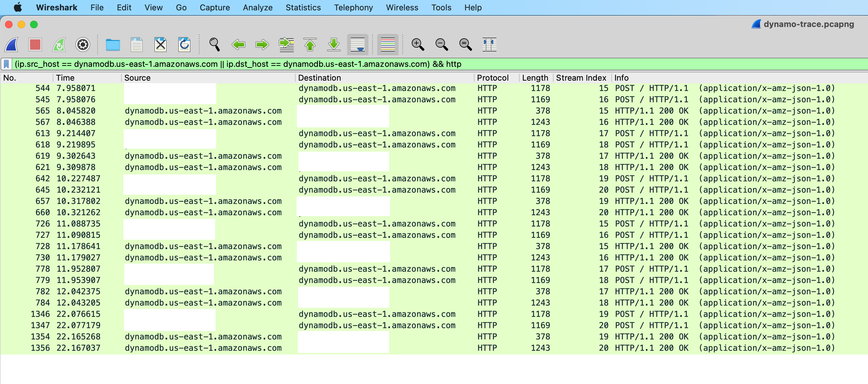868x384 pixels.
Task: Open the Help menu
Action: click(x=473, y=8)
